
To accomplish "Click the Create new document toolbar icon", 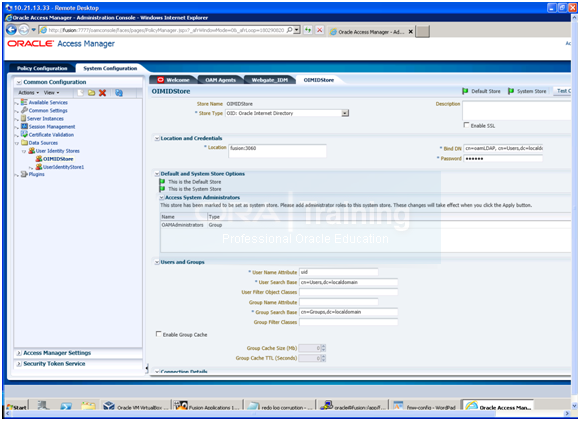I will coord(80,93).
